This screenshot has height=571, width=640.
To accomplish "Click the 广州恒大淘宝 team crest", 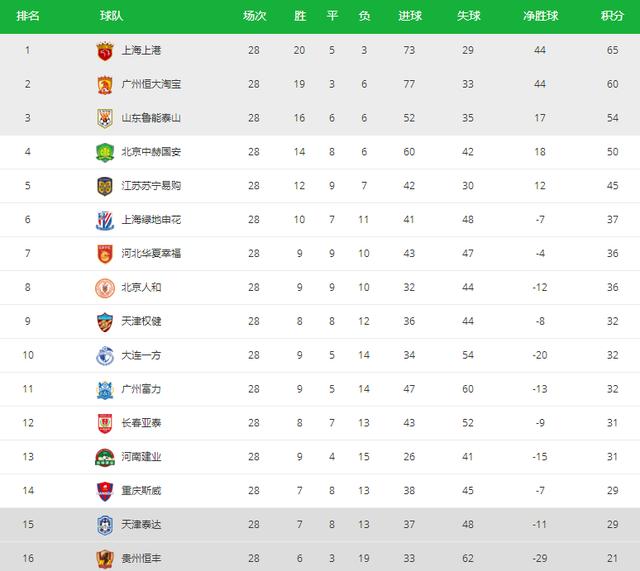I will 105,85.
